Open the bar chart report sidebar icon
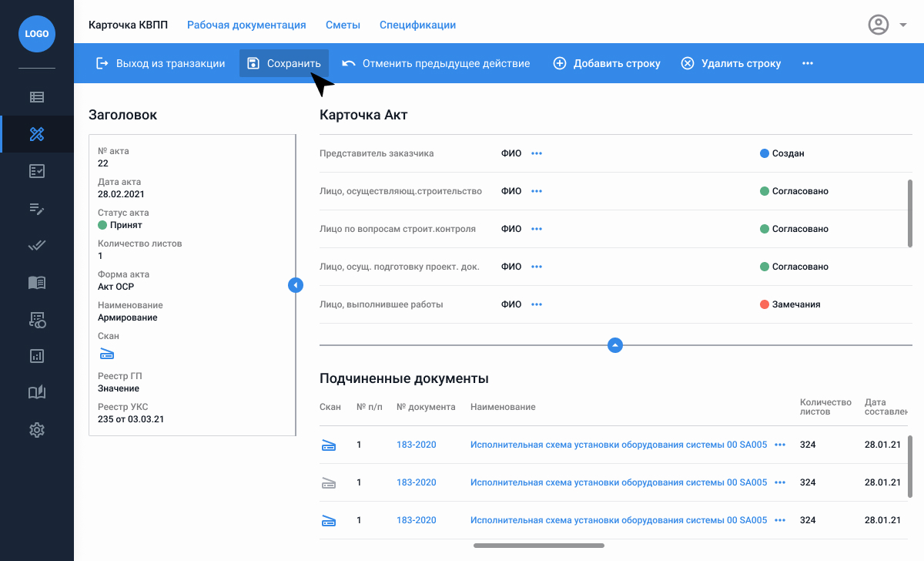Viewport: 924px width, 561px height. click(x=37, y=356)
